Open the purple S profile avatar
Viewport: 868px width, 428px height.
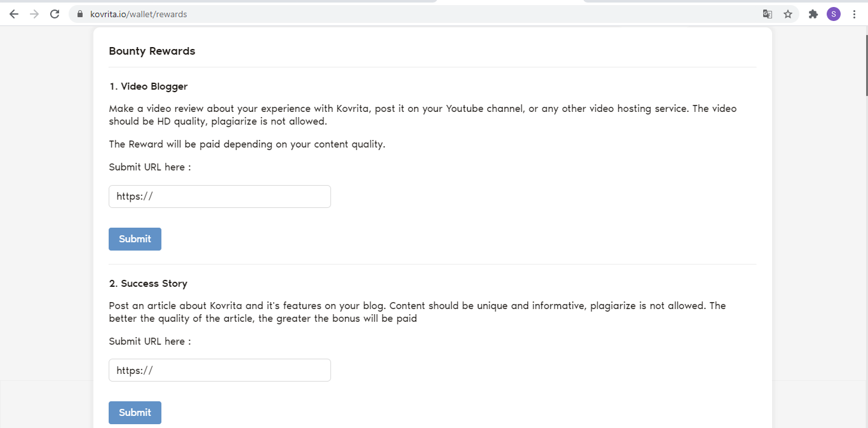tap(833, 14)
